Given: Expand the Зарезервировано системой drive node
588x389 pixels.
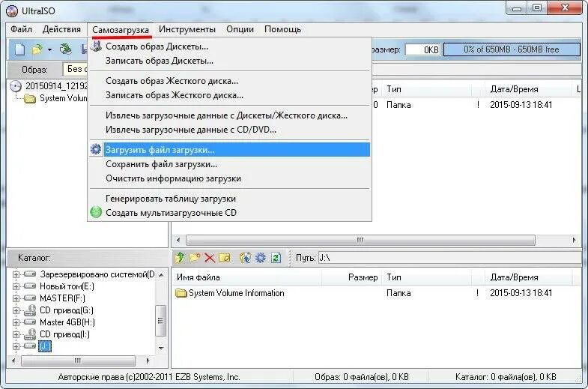Looking at the screenshot, I should coord(16,274).
